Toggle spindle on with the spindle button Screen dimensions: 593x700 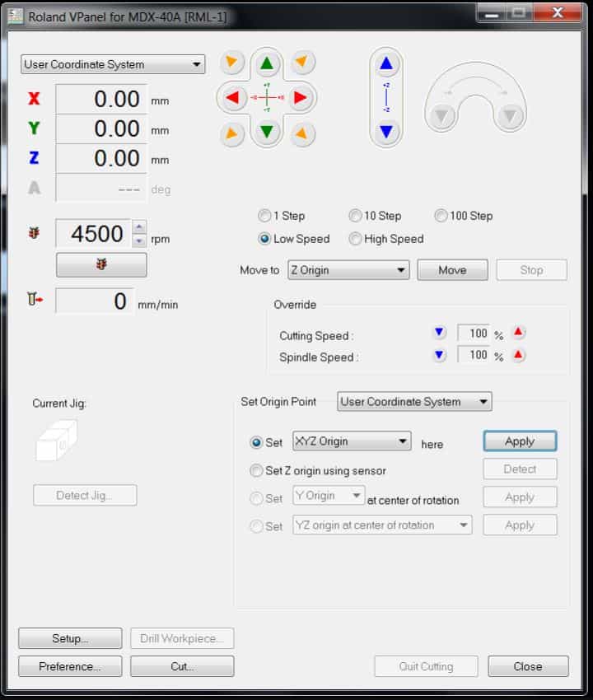click(101, 264)
